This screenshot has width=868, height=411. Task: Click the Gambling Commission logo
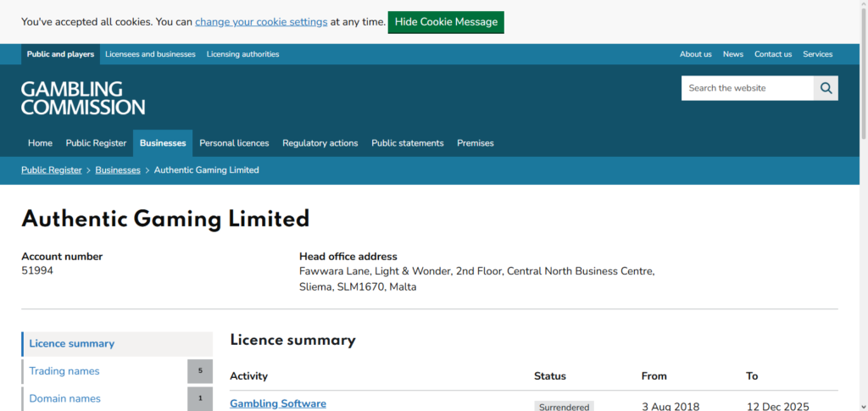83,98
